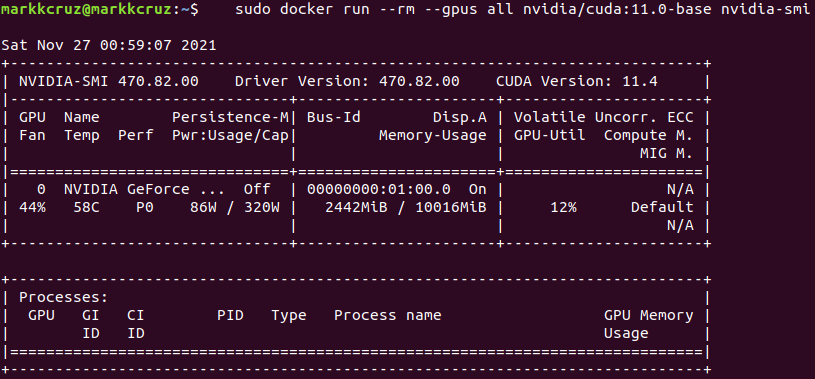The height and width of the screenshot is (379, 815).
Task: Click the Process name column header
Action: [x=388, y=315]
